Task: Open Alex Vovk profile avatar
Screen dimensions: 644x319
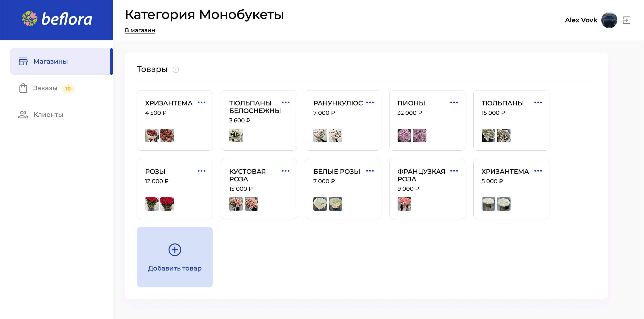Action: [609, 20]
